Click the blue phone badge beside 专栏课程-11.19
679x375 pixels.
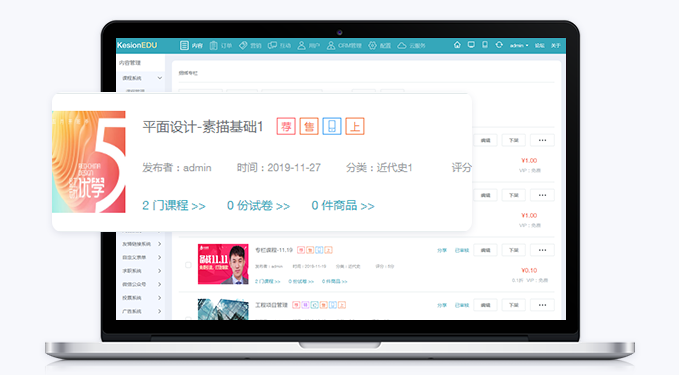tap(319, 250)
